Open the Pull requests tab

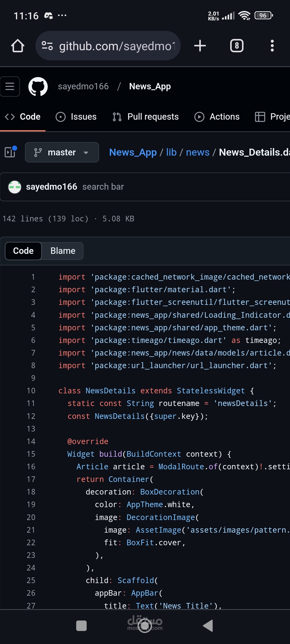[x=146, y=117]
